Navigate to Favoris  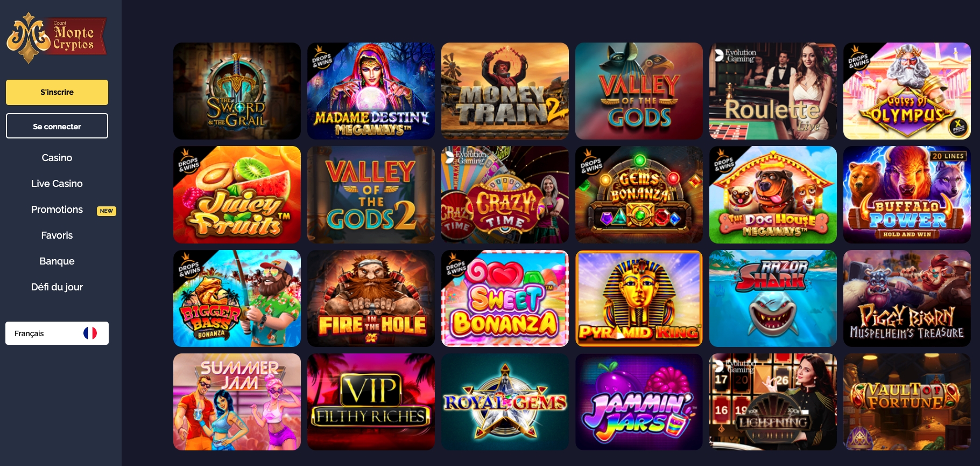tap(57, 235)
